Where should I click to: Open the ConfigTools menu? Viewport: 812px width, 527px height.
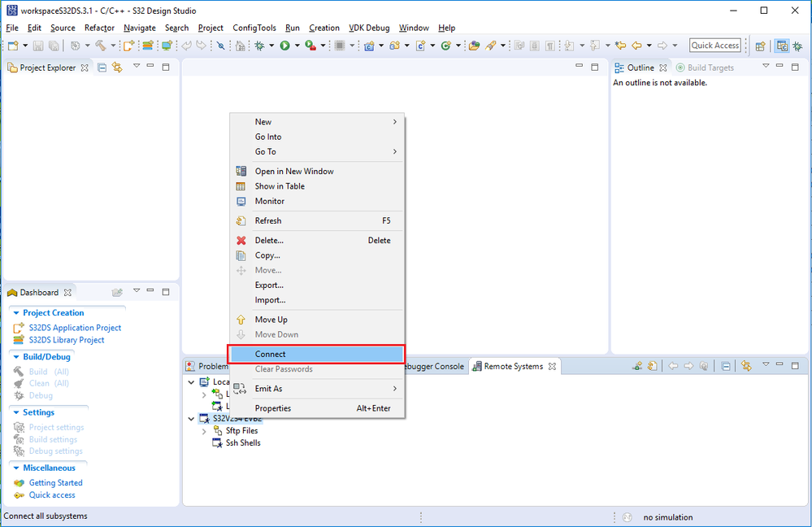click(x=254, y=28)
